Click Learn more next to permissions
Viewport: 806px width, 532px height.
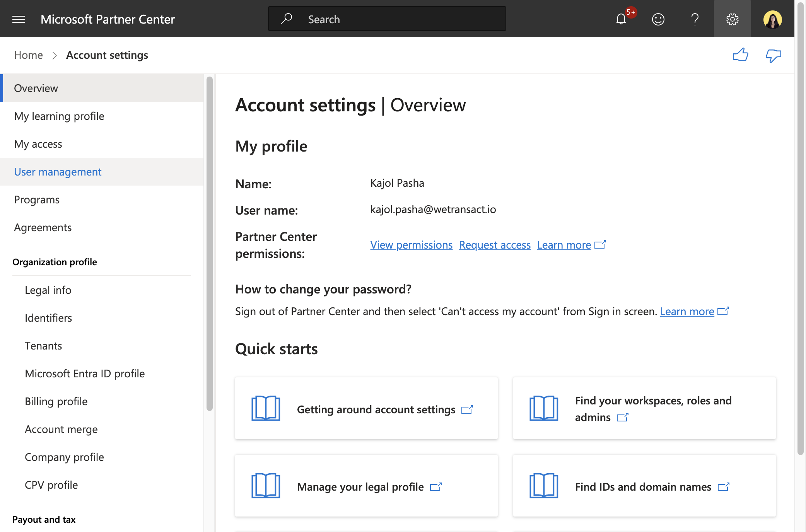click(x=564, y=245)
